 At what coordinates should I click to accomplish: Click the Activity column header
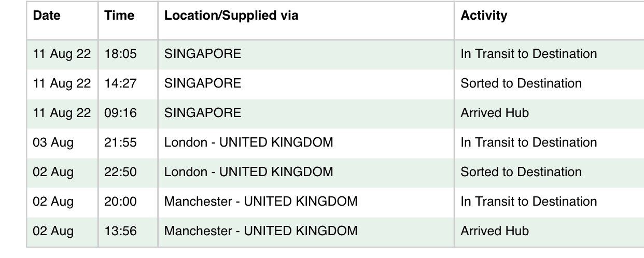484,16
